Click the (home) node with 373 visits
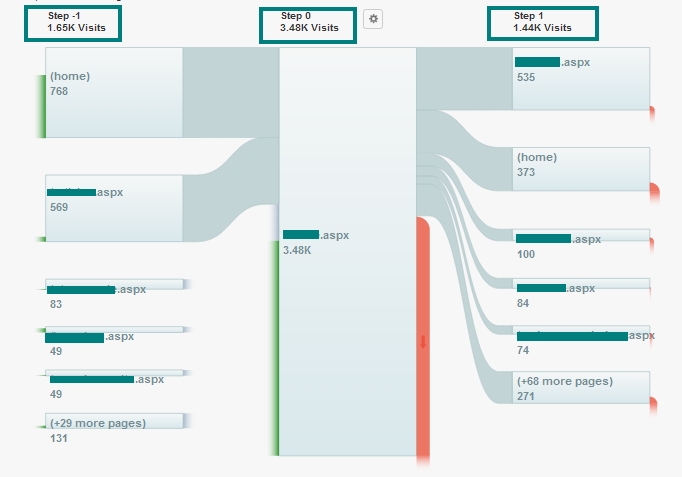 point(580,168)
